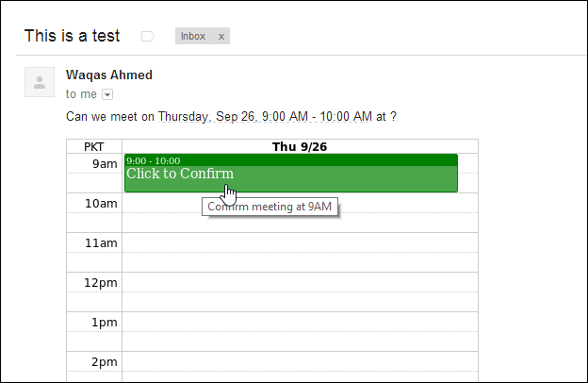The image size is (588, 383).
Task: Expand the 'to me' details dropdown
Action: tap(107, 94)
